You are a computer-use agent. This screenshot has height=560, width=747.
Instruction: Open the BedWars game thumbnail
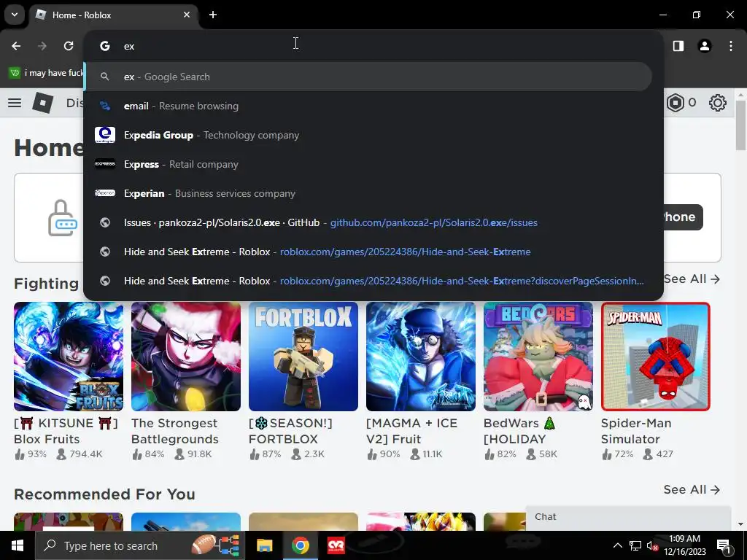(538, 357)
